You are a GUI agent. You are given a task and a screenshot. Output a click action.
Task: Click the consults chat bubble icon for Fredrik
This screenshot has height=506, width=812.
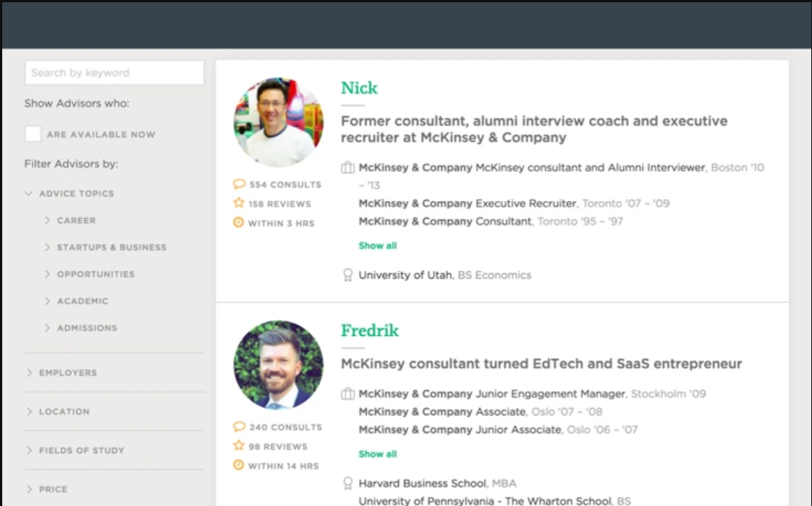pos(239,426)
